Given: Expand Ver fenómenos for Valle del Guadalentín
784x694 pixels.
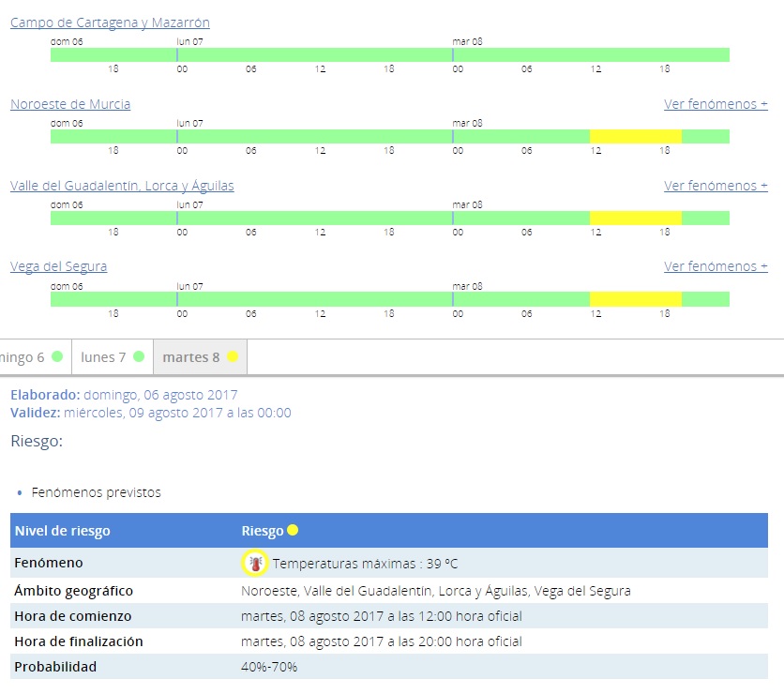Looking at the screenshot, I should tap(716, 186).
